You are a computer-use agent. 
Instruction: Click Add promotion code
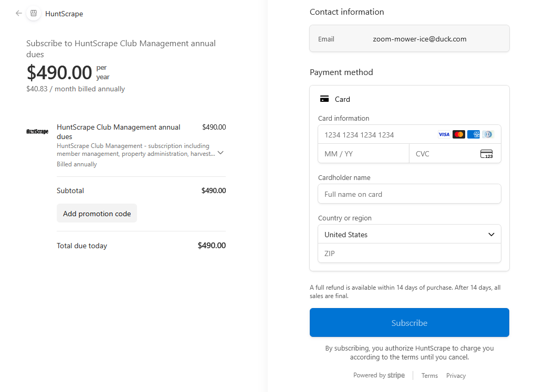pyautogui.click(x=97, y=213)
